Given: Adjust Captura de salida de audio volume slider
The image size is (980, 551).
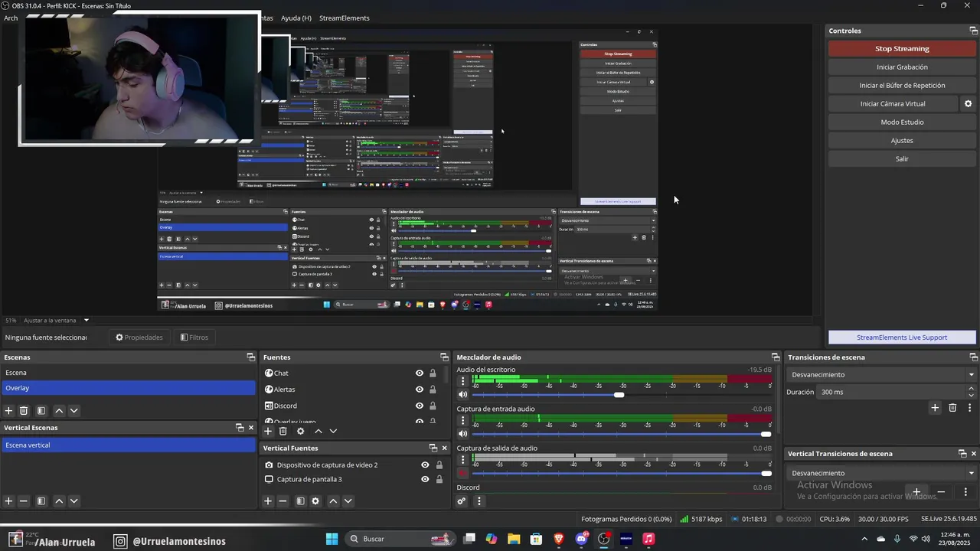Looking at the screenshot, I should [622, 473].
